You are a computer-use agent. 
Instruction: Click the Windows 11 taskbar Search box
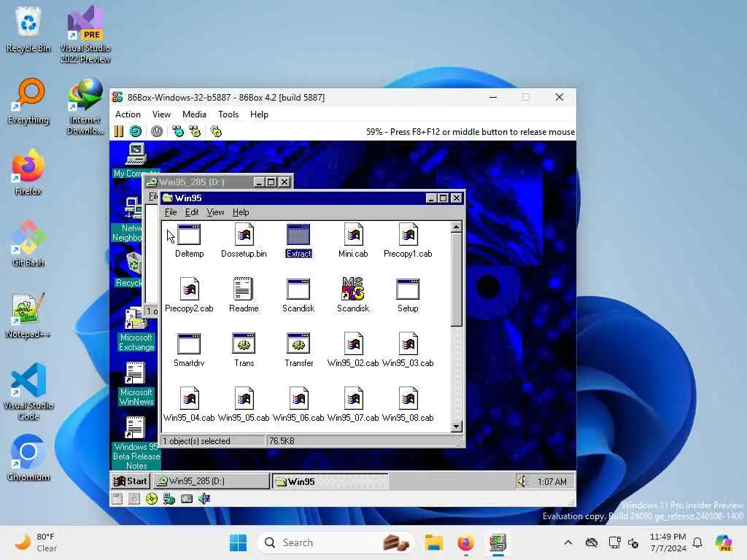point(336,542)
